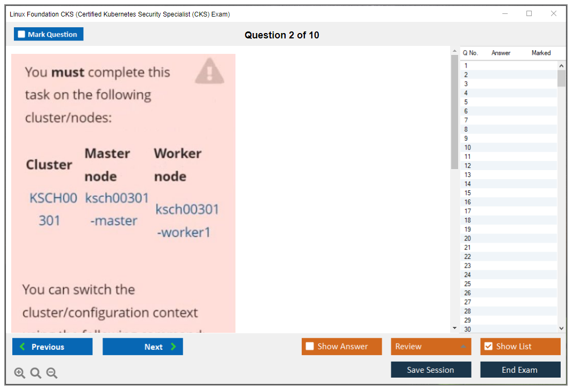Click the warning triangle icon in question

coord(209,71)
